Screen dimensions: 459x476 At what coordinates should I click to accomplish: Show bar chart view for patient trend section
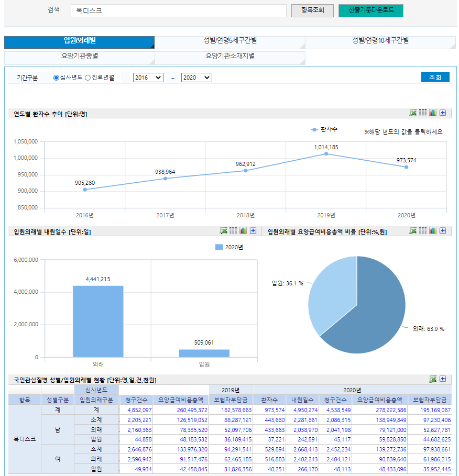433,113
